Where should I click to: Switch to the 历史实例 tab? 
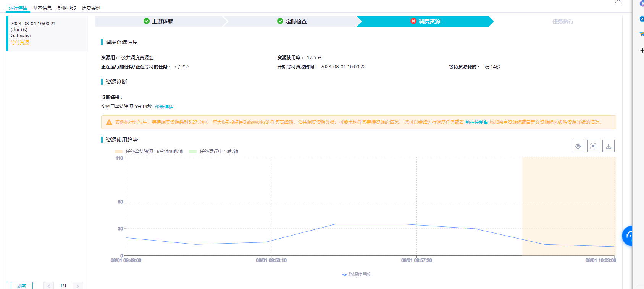tap(91, 8)
